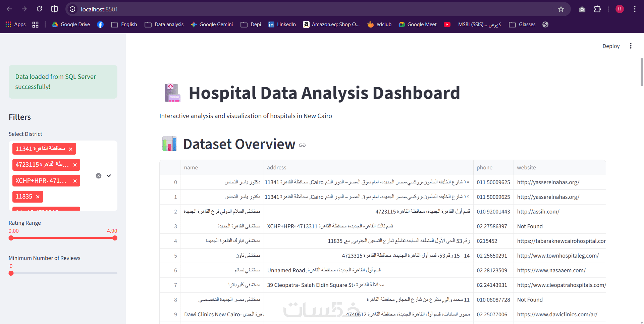This screenshot has width=644, height=324.
Task: Remove the 11835 district tag
Action: tap(38, 197)
